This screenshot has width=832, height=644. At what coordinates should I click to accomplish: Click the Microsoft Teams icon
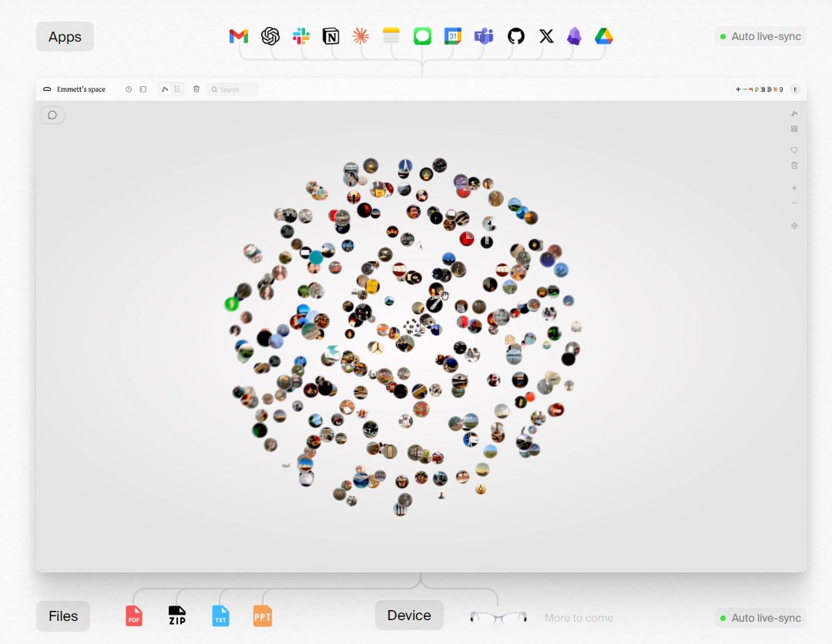pyautogui.click(x=484, y=36)
